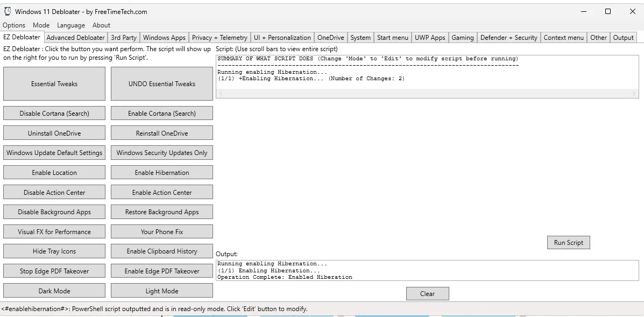644x317 pixels.
Task: Switch to the System tab
Action: click(x=360, y=37)
